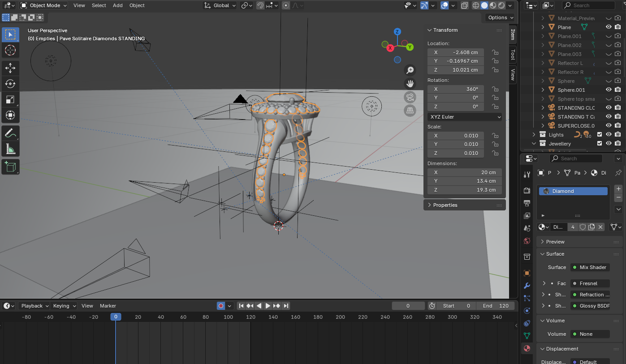Toggle the Lights collection checkbox
This screenshot has height=364, width=626.
600,134
